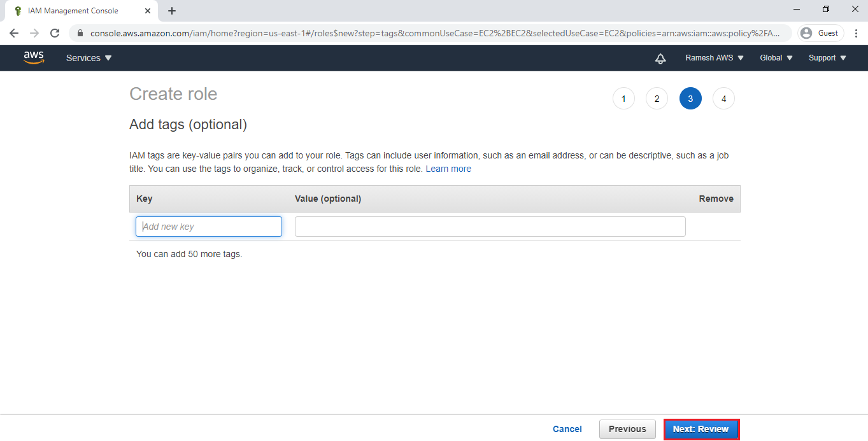Click the Remove column header
The width and height of the screenshot is (868, 441).
(716, 199)
